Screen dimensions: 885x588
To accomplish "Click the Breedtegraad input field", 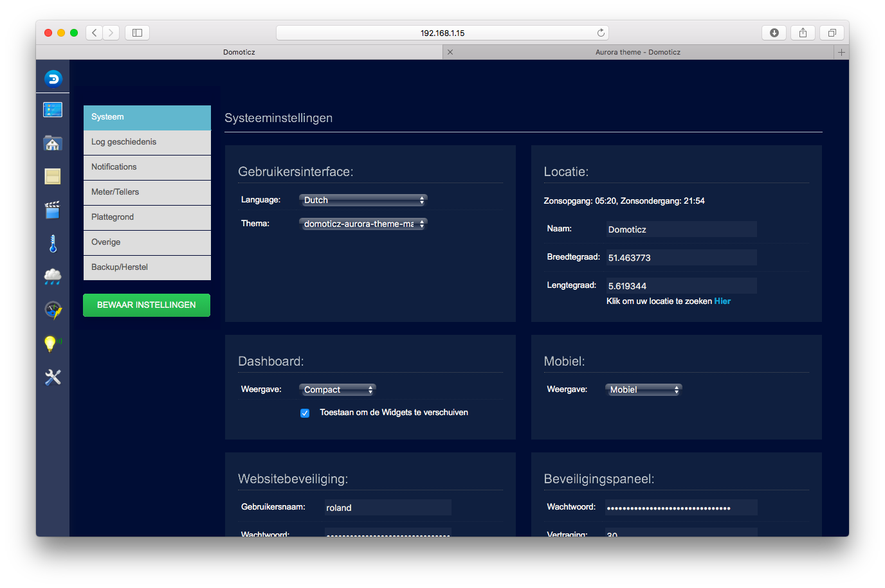I will click(x=681, y=258).
